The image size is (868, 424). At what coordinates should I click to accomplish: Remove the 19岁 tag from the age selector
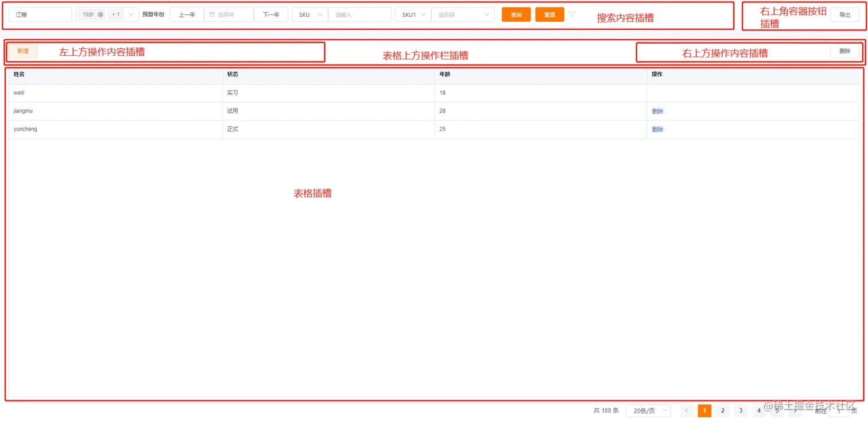(x=100, y=14)
